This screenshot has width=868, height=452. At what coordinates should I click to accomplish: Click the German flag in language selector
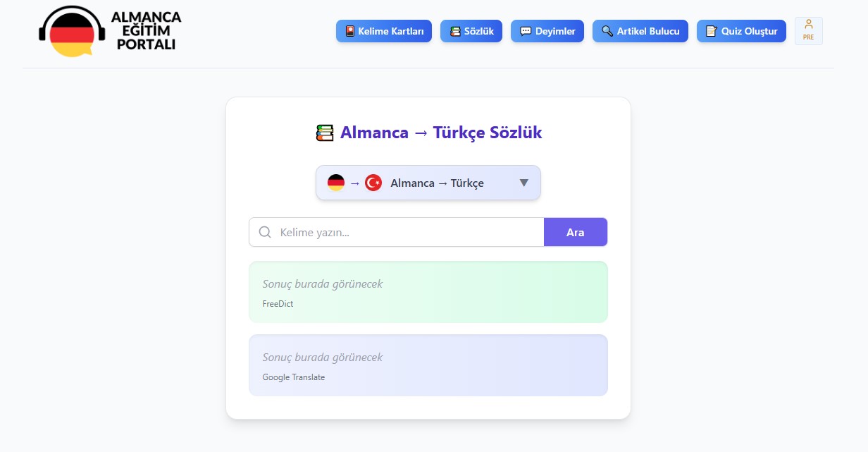coord(336,183)
